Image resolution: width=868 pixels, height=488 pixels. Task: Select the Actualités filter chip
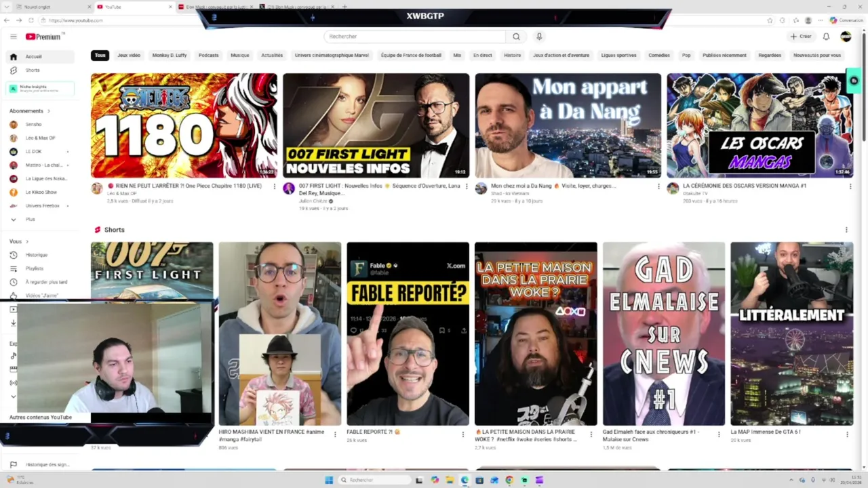pyautogui.click(x=272, y=56)
